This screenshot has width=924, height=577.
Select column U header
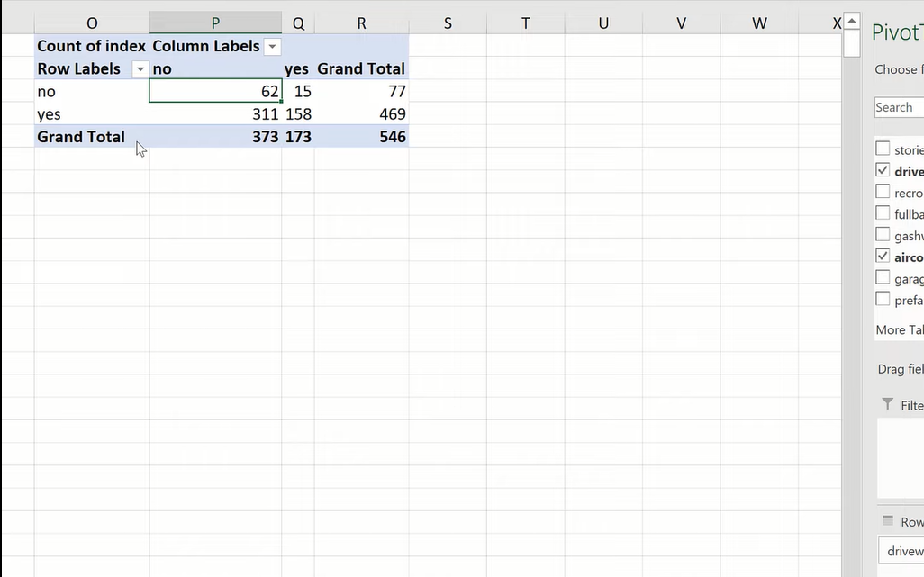[x=603, y=23]
